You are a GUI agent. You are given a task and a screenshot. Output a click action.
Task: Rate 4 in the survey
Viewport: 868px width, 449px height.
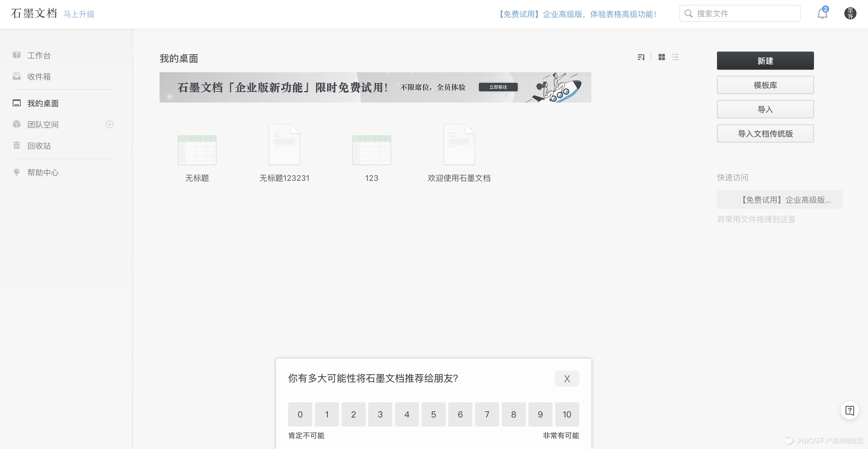[x=407, y=414]
